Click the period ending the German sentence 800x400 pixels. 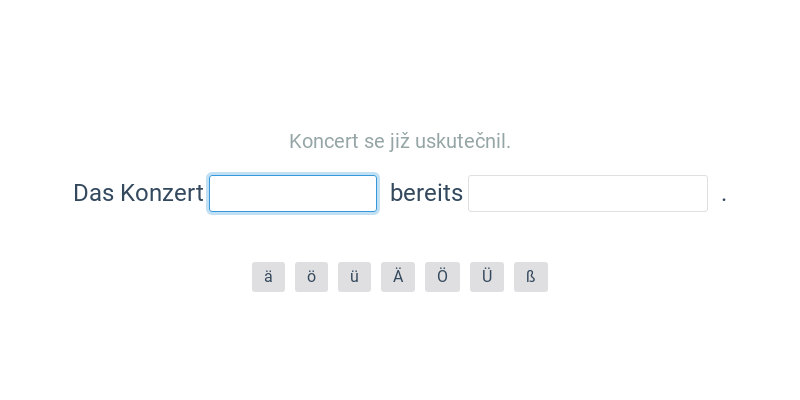click(724, 196)
